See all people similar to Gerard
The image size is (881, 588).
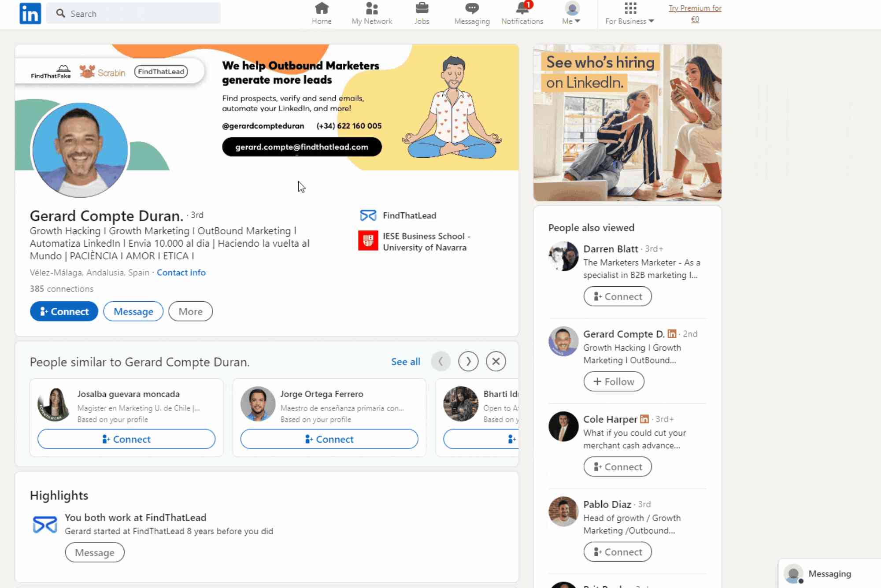tap(405, 361)
